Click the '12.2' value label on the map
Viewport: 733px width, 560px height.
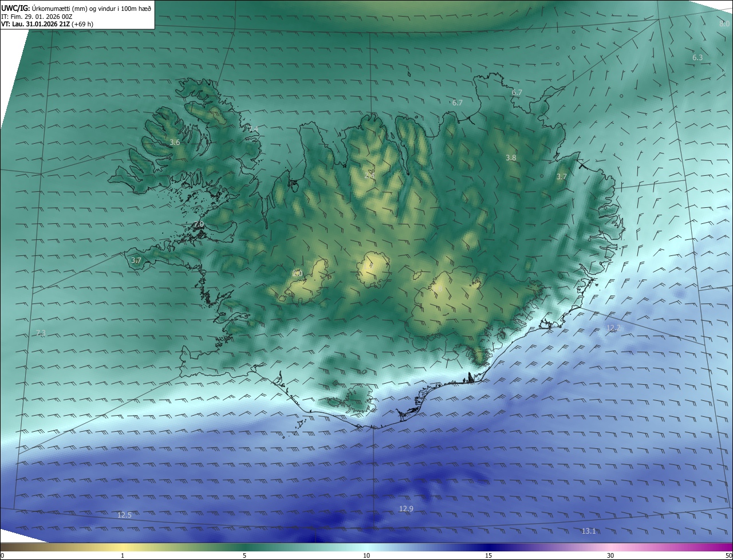click(x=613, y=328)
